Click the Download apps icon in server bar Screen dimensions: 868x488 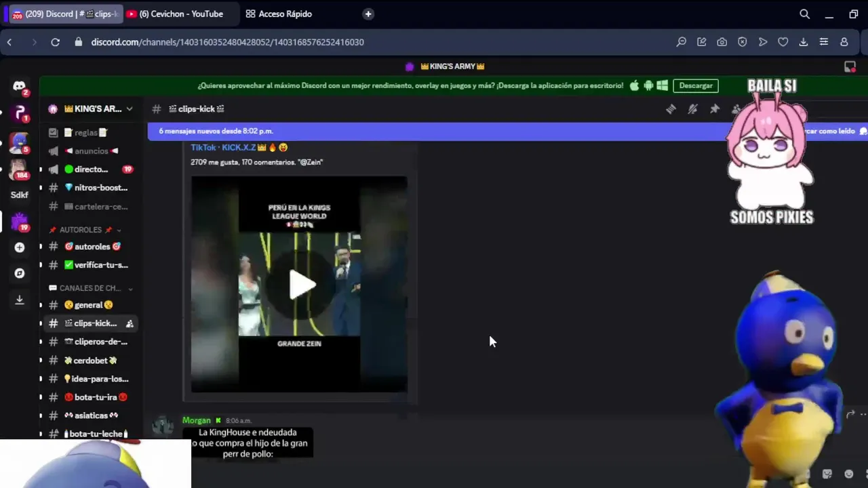coord(19,300)
